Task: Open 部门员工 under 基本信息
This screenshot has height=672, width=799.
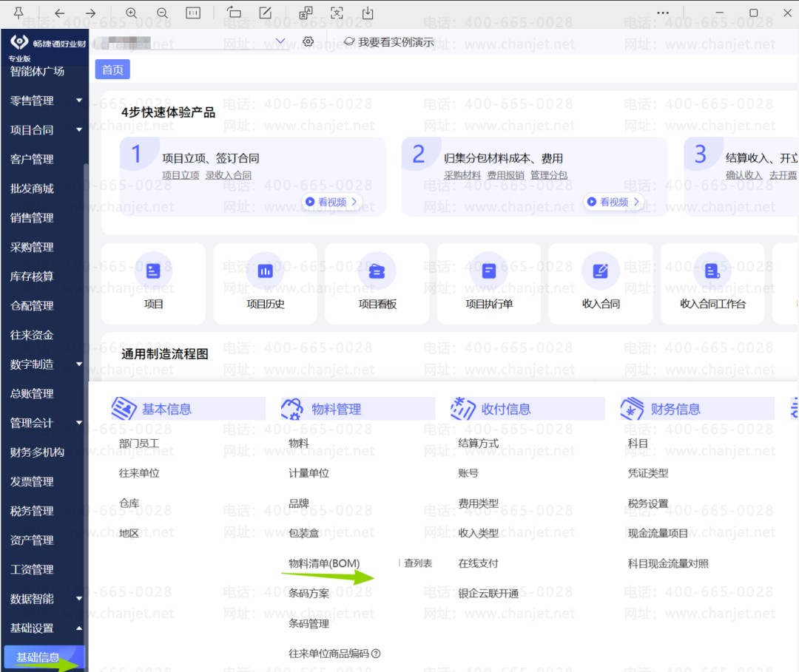Action: coord(139,444)
